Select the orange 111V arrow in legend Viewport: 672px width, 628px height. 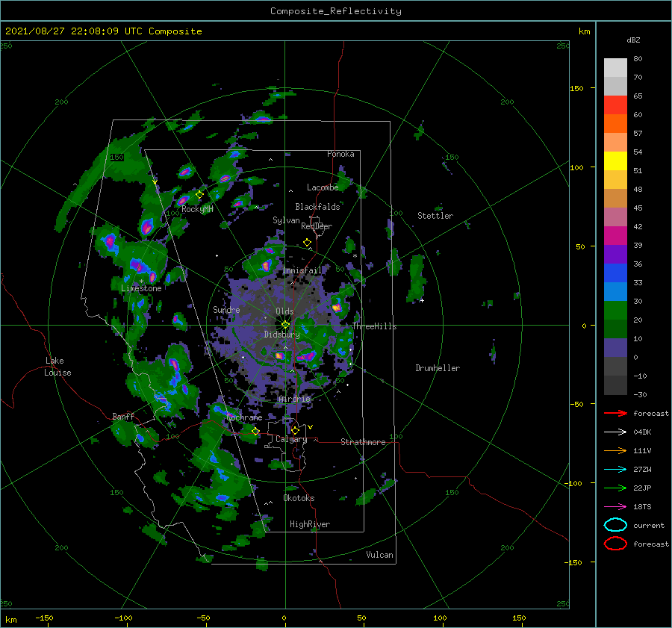pos(615,450)
